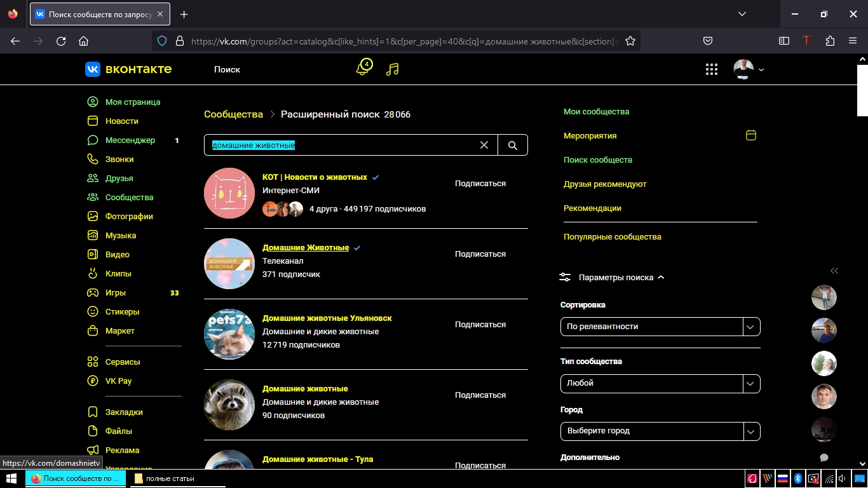Open the Firefox extensions puzzle icon
Image resolution: width=868 pixels, height=488 pixels.
click(x=830, y=41)
